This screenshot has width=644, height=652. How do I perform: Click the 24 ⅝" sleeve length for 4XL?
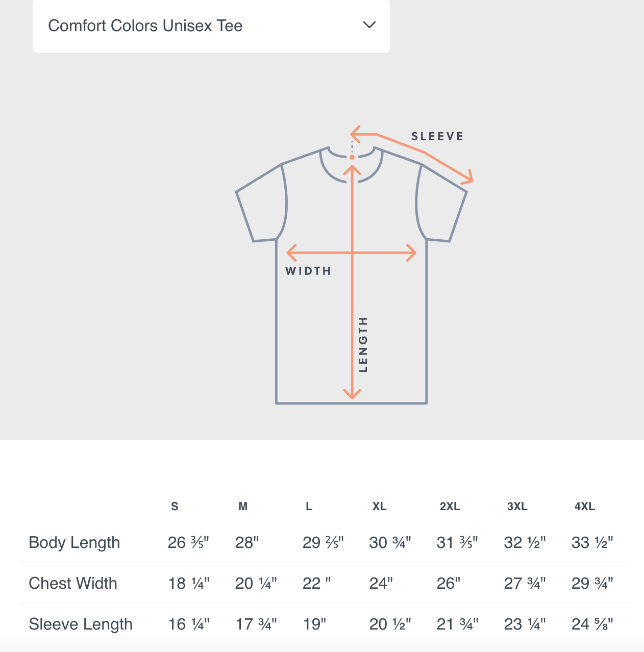(592, 624)
